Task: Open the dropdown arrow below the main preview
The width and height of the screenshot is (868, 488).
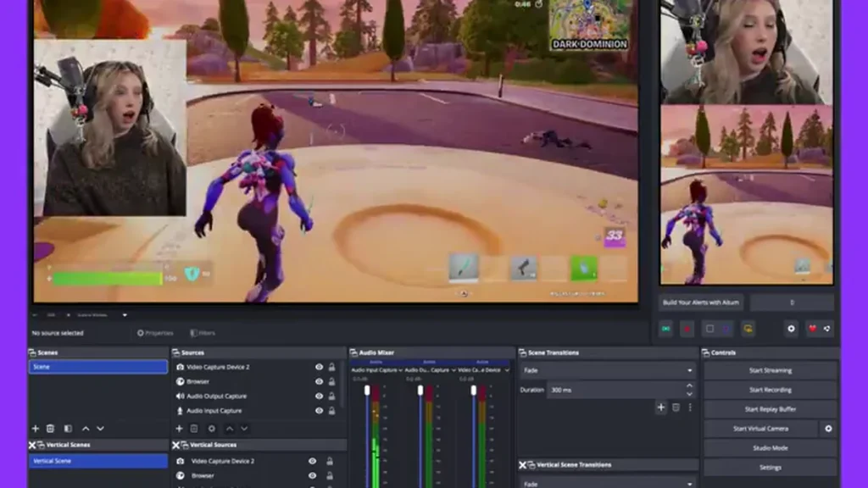Action: [x=125, y=315]
